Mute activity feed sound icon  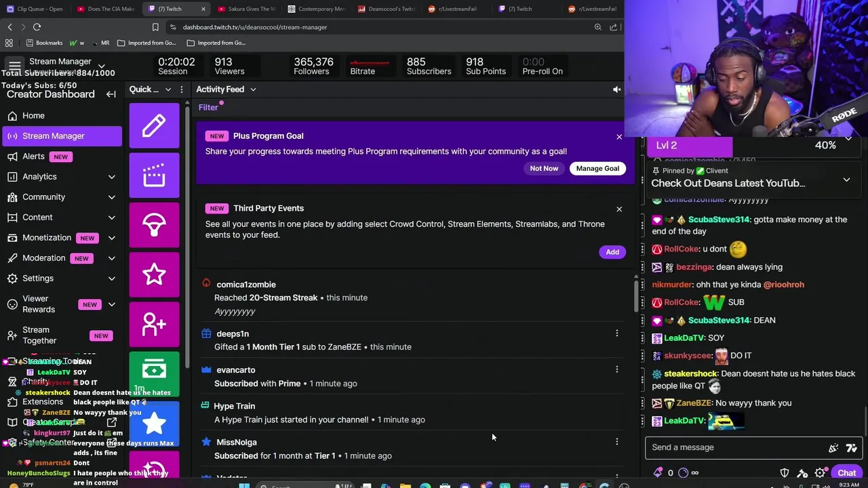point(616,89)
